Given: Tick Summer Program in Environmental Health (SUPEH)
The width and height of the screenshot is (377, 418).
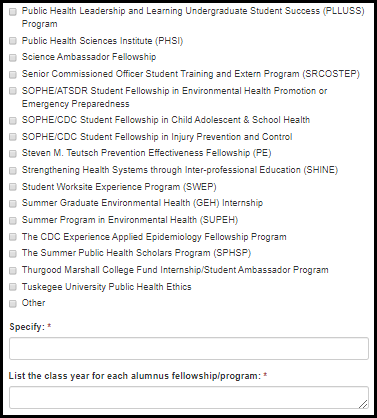Looking at the screenshot, I should (x=13, y=220).
